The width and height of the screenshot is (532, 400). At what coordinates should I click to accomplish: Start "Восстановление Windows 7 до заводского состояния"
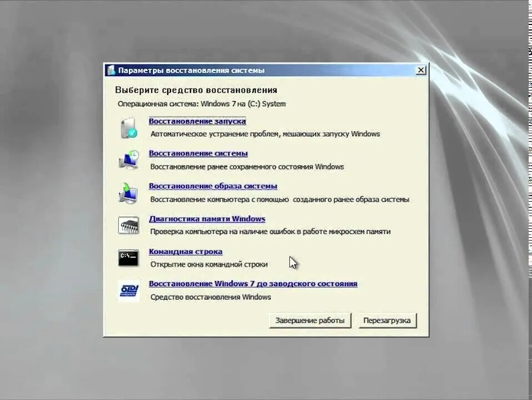click(x=253, y=283)
